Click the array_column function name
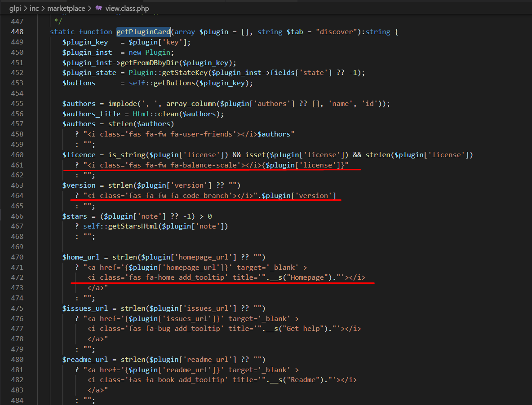Image resolution: width=532 pixels, height=405 pixels. point(191,104)
